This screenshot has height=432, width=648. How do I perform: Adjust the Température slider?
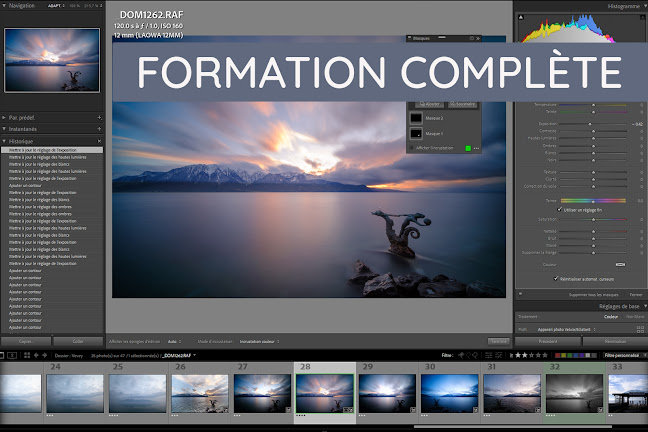(x=593, y=105)
